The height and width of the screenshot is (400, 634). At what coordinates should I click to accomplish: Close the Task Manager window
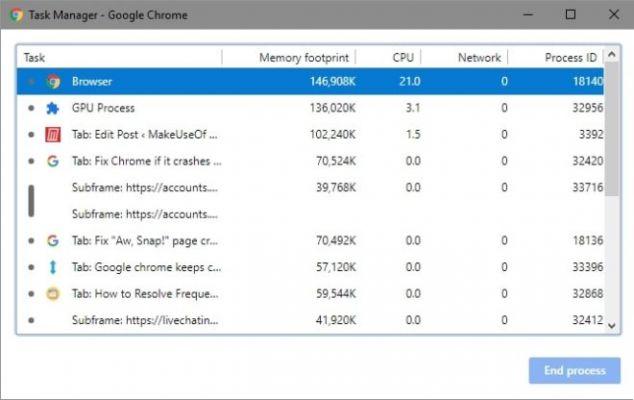coord(614,15)
